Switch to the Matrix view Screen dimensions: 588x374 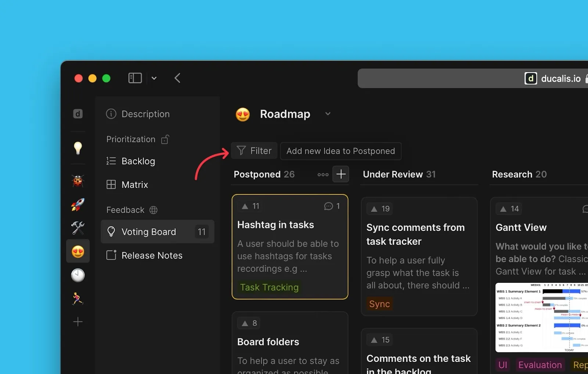point(135,185)
